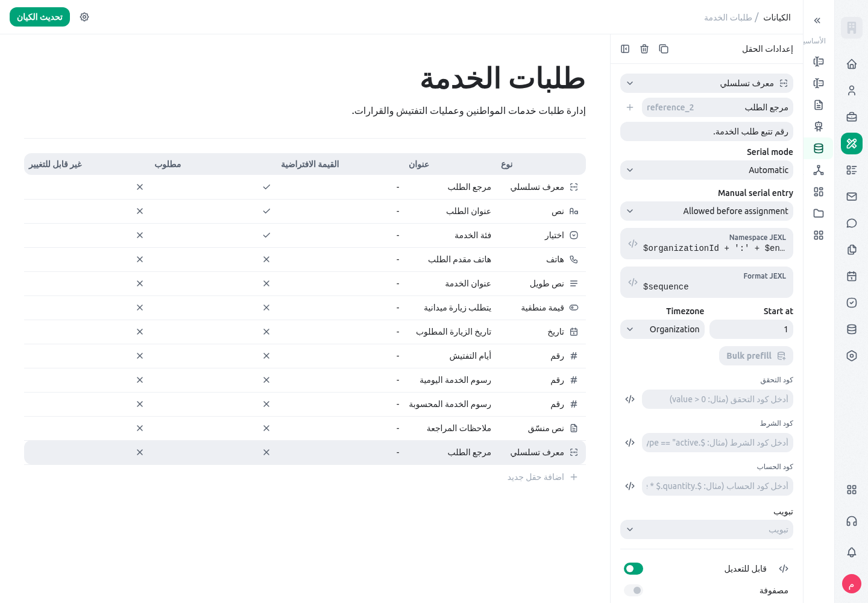Toggle required mark for هاتف مقدم الطلب row
The width and height of the screenshot is (868, 603).
(266, 259)
